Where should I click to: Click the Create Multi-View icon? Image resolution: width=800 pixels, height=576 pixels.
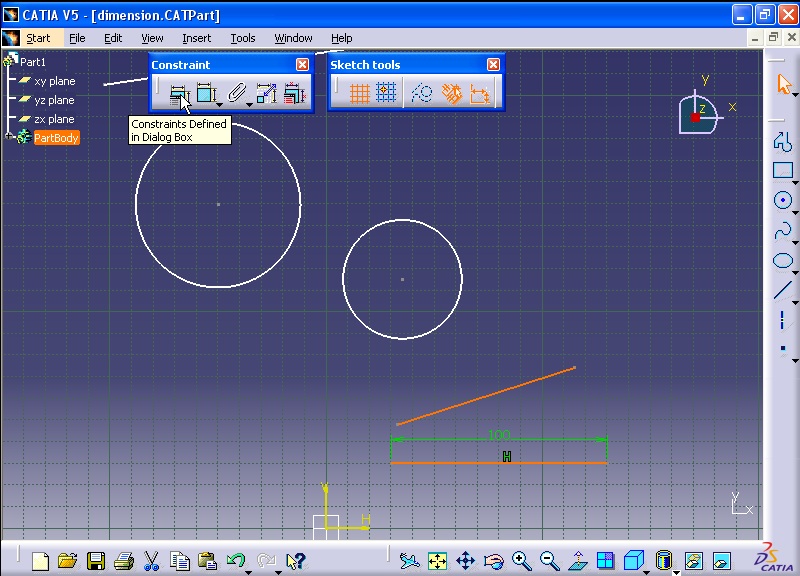[606, 561]
